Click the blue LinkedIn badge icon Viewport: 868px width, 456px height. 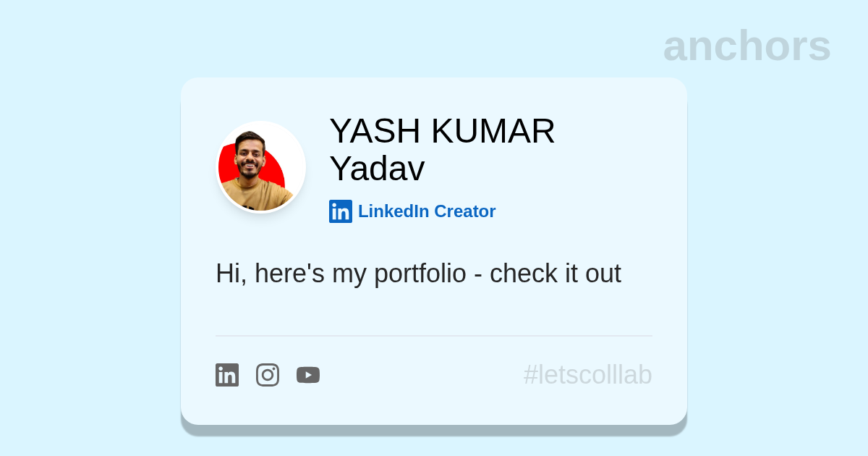coord(341,211)
